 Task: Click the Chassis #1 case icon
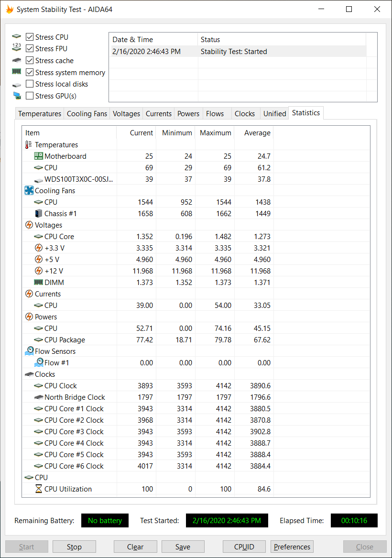click(x=38, y=214)
